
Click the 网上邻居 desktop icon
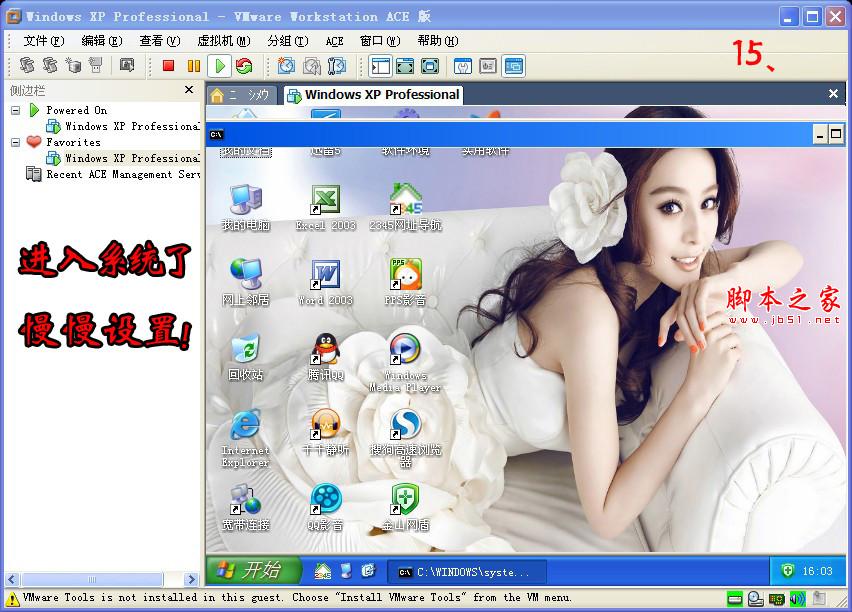point(246,282)
